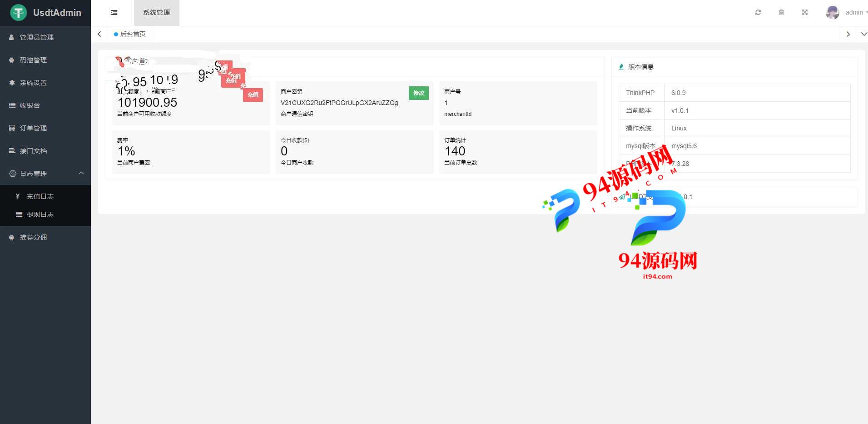Click the UsdtAdmin Tether logo icon
The height and width of the screenshot is (424, 868).
pos(19,12)
